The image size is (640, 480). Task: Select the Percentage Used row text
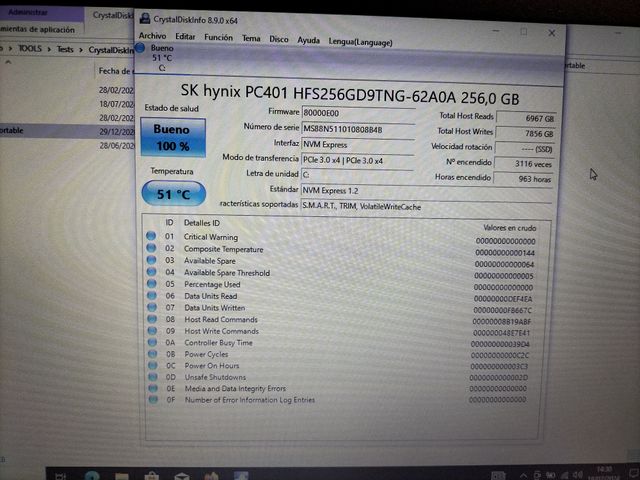point(212,284)
